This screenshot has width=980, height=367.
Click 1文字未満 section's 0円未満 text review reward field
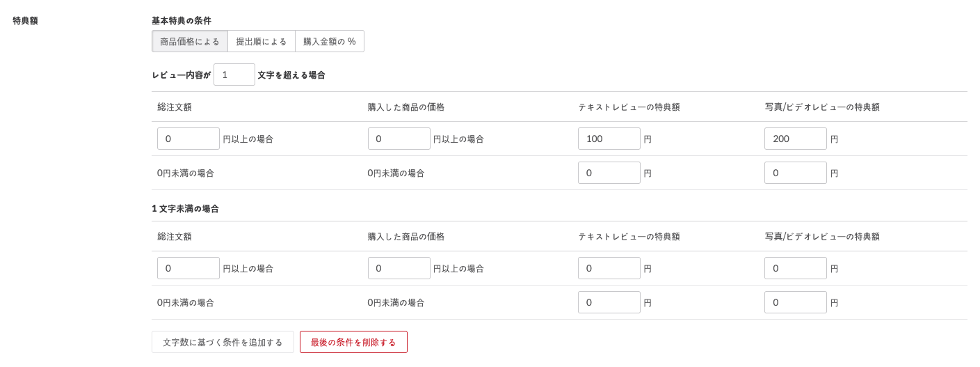click(609, 302)
